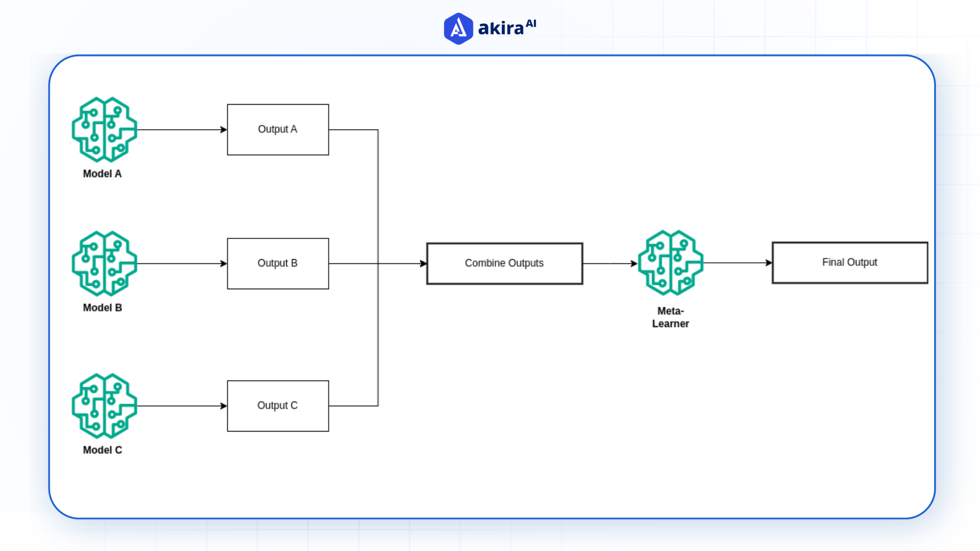The height and width of the screenshot is (551, 980).
Task: Select the Model A brain icon
Action: pos(104,129)
